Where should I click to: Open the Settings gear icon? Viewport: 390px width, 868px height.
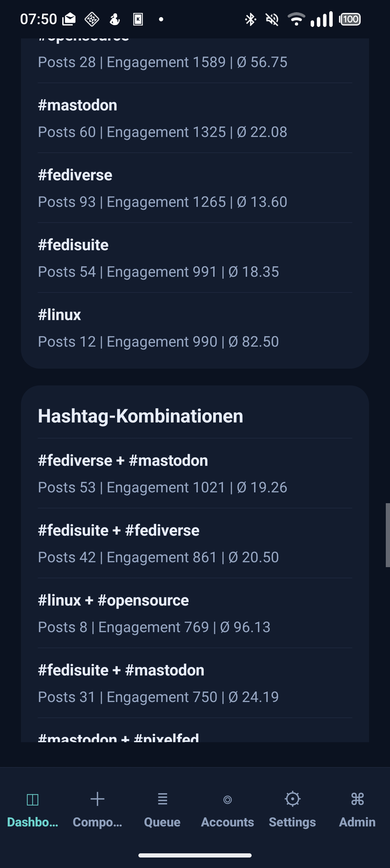tap(292, 799)
